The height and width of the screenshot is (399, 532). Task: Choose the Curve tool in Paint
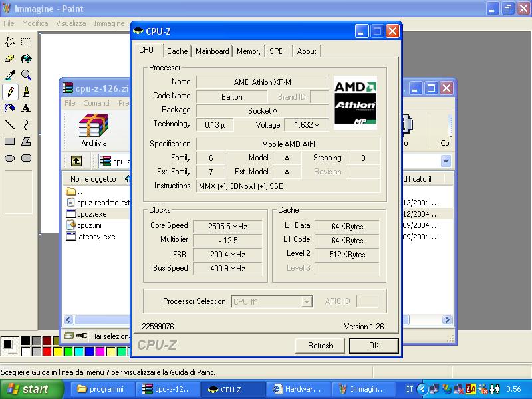pos(26,125)
